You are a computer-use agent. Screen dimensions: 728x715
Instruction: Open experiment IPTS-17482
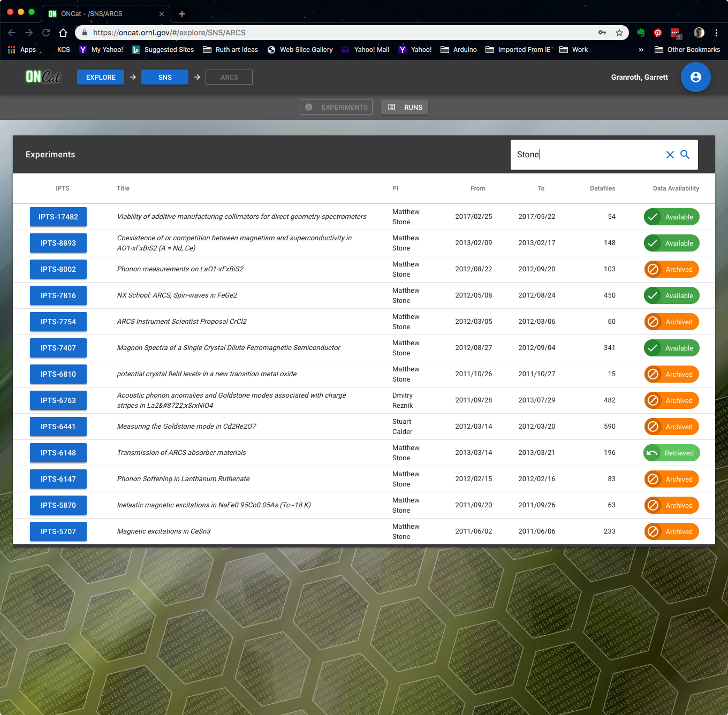(x=58, y=217)
